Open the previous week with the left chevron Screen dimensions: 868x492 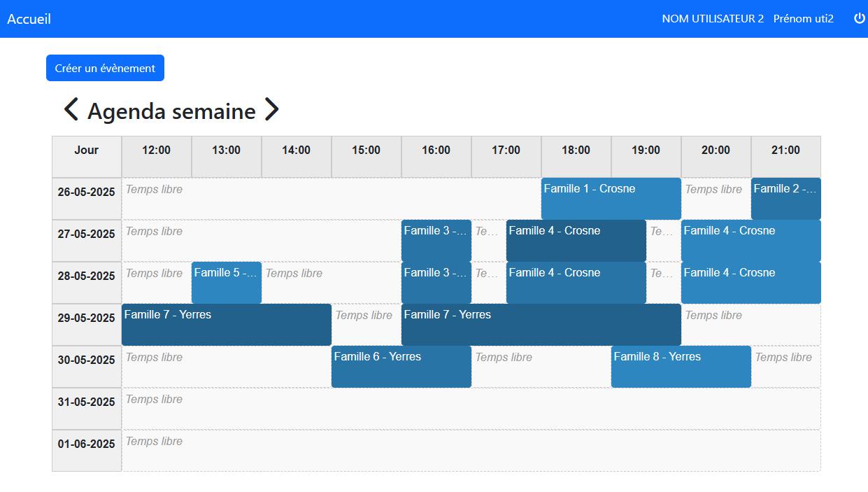point(69,109)
